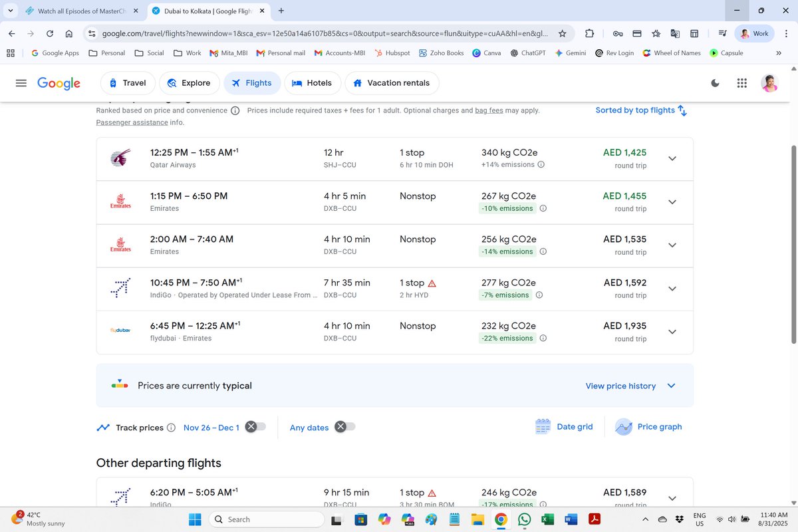Click emissions info icon on flydubai row
This screenshot has height=532, width=798.
coord(543,338)
